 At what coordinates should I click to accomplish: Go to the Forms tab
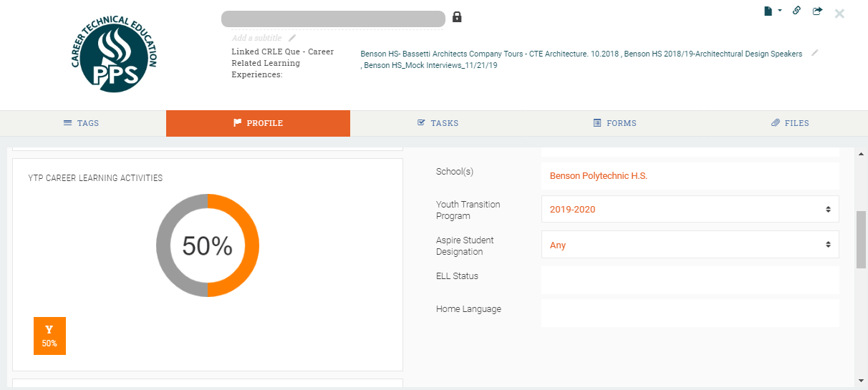click(x=614, y=123)
